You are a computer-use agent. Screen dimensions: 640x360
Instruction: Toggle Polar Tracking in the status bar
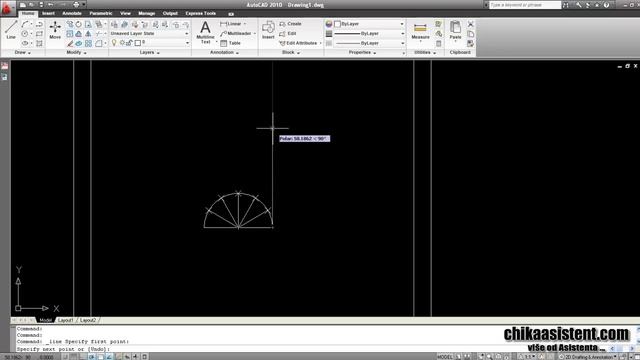tap(91, 357)
